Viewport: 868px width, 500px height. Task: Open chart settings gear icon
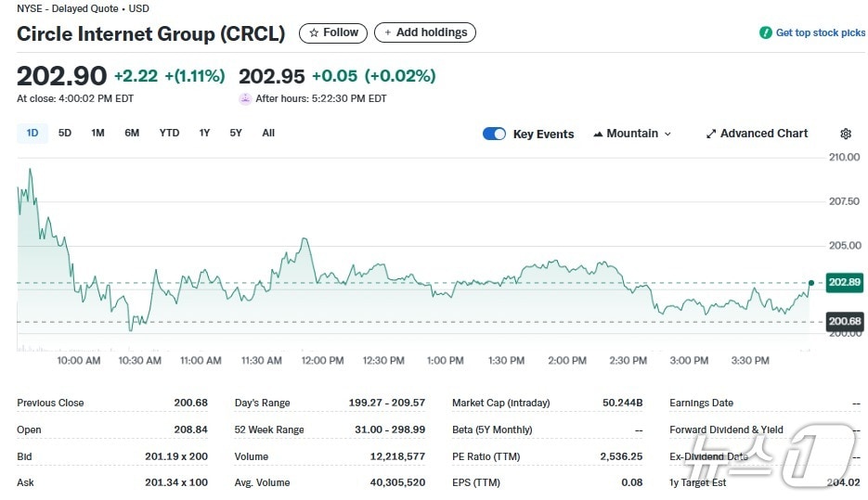(x=845, y=134)
